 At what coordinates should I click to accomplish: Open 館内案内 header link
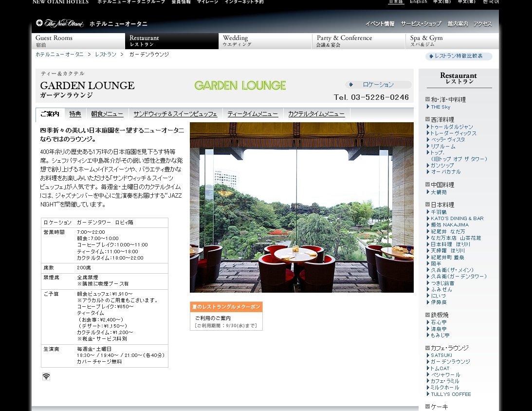[x=458, y=24]
